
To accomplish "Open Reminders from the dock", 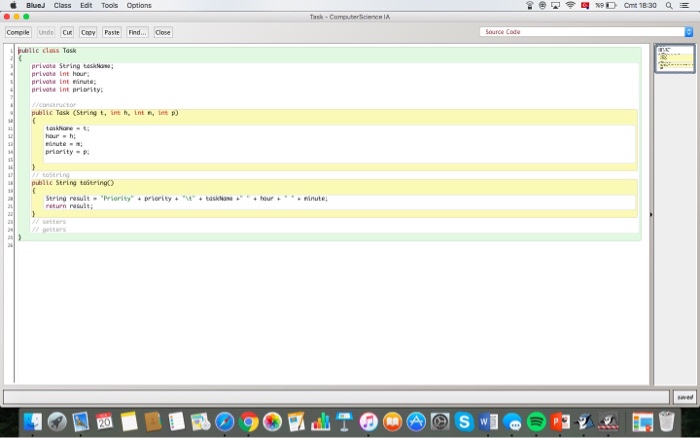I will pos(176,421).
